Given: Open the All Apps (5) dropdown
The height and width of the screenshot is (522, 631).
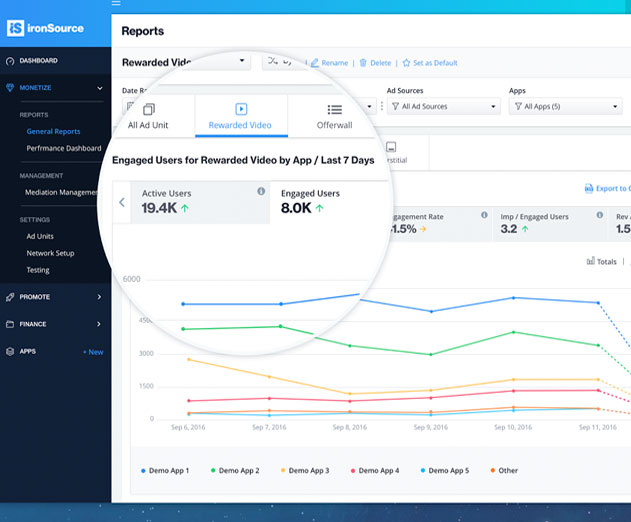Looking at the screenshot, I should click(566, 107).
